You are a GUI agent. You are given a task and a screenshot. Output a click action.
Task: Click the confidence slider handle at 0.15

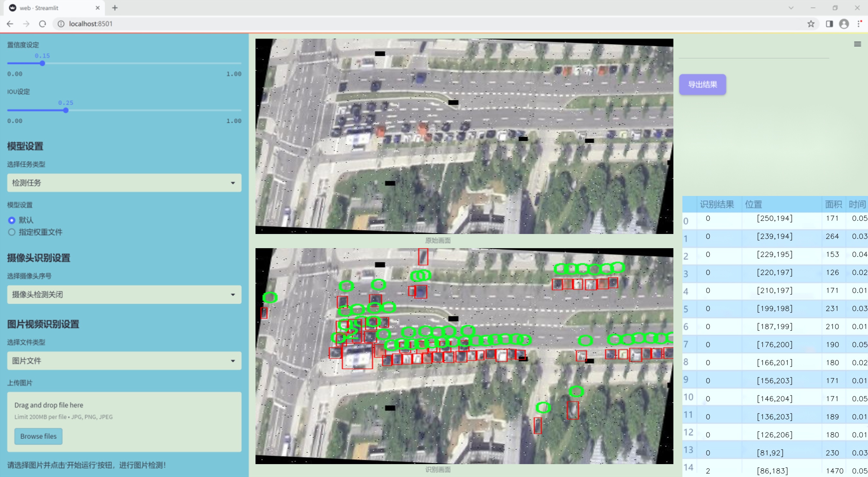click(x=43, y=63)
